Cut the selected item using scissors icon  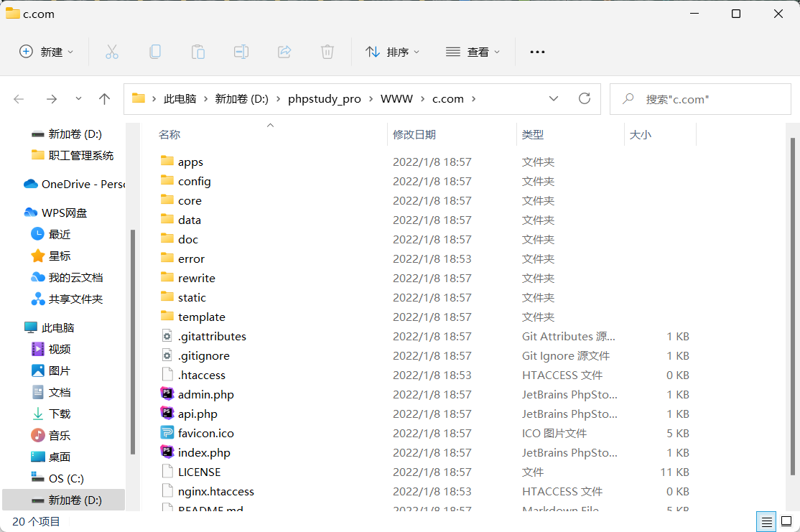click(x=112, y=51)
